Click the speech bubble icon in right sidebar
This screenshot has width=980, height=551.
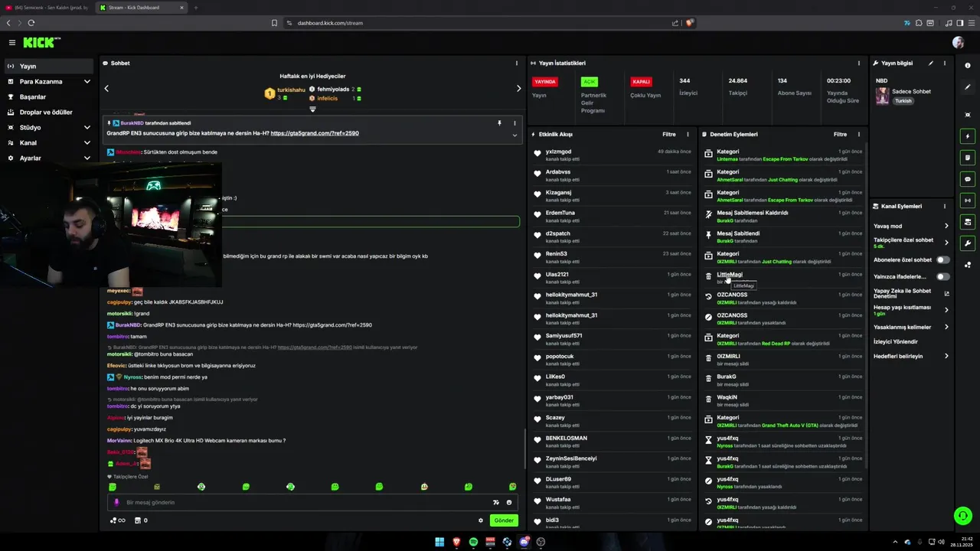click(968, 179)
